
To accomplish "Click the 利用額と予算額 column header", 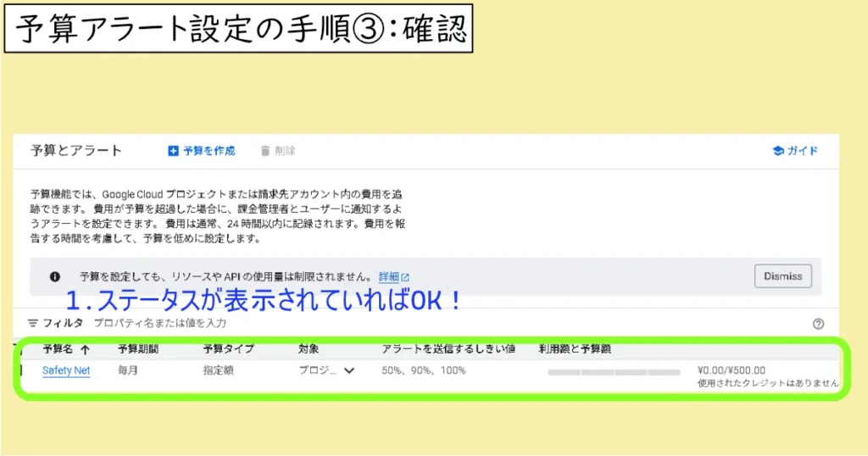I will coord(575,348).
